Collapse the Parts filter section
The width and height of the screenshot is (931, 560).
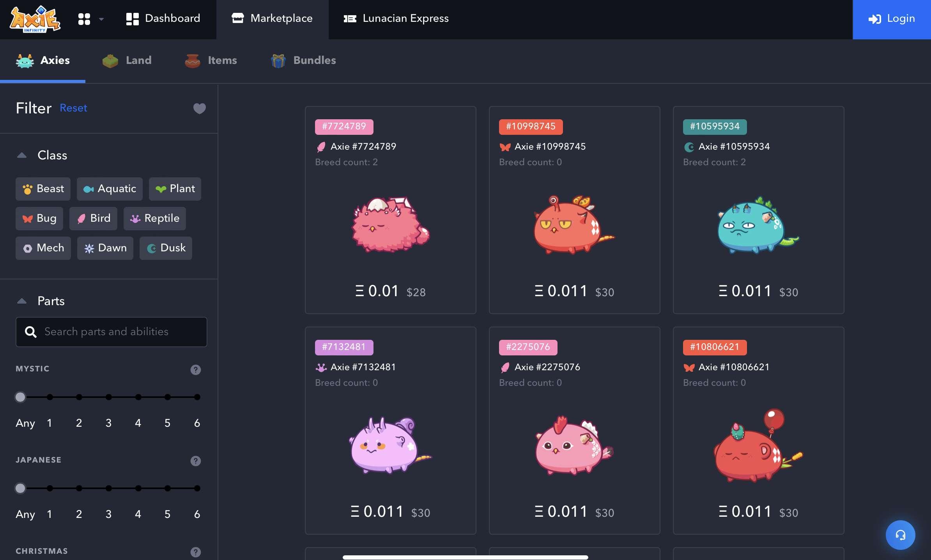click(x=22, y=301)
